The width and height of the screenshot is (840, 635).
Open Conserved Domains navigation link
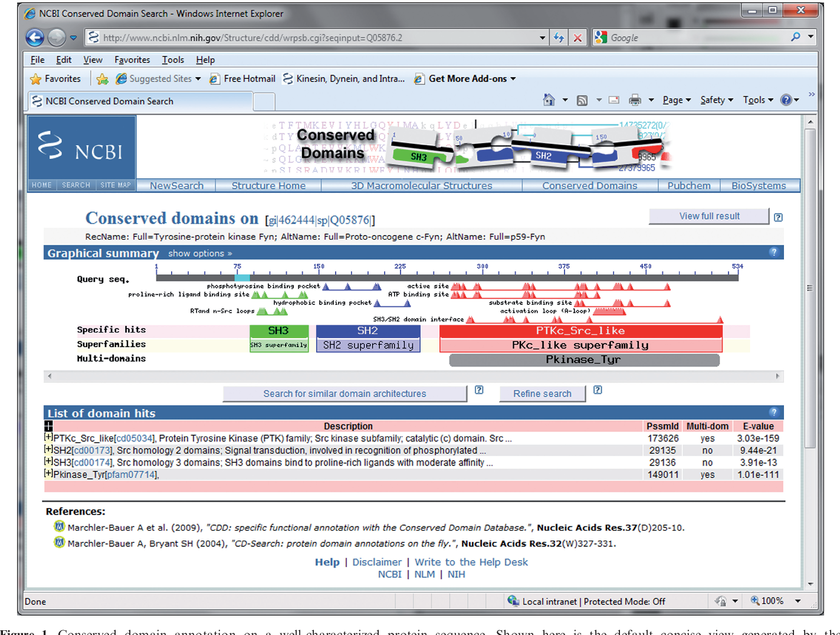(x=590, y=185)
